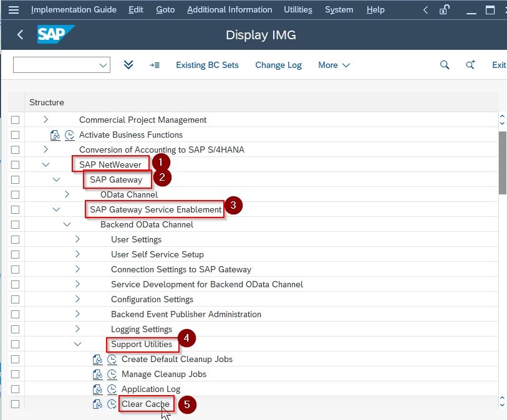Open documentation icon for Manage Cleanup Jobs

click(x=97, y=374)
